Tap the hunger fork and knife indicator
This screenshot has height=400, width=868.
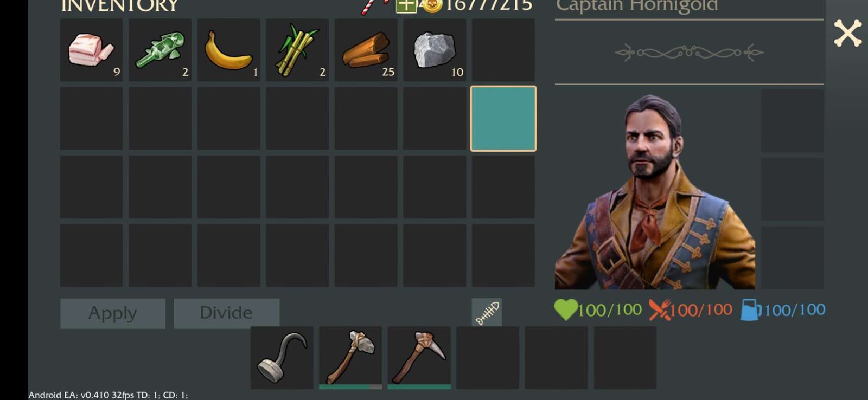coord(660,310)
